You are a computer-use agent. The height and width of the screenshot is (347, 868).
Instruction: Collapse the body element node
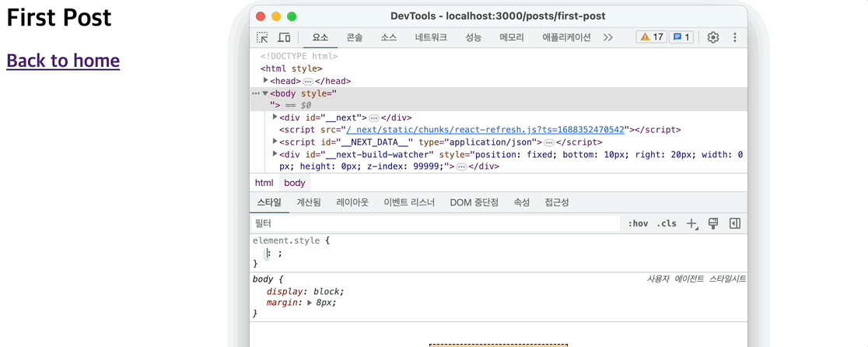pos(265,93)
